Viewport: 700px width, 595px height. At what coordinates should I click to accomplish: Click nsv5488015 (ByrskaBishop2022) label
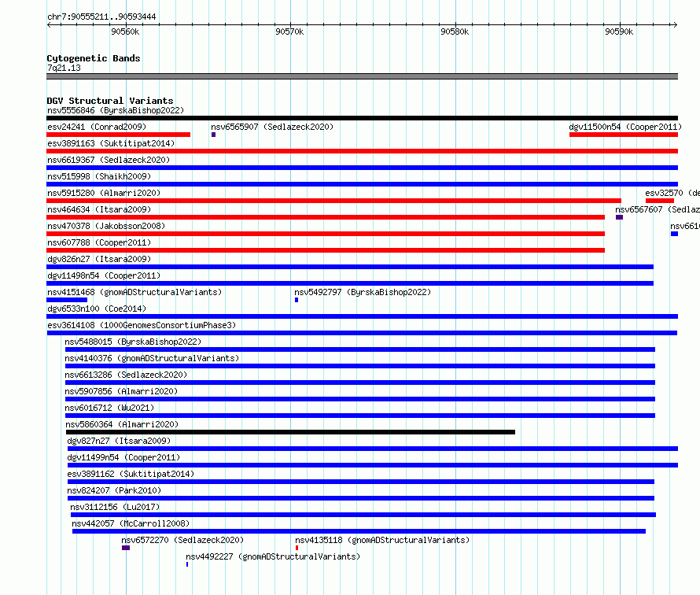click(x=133, y=342)
